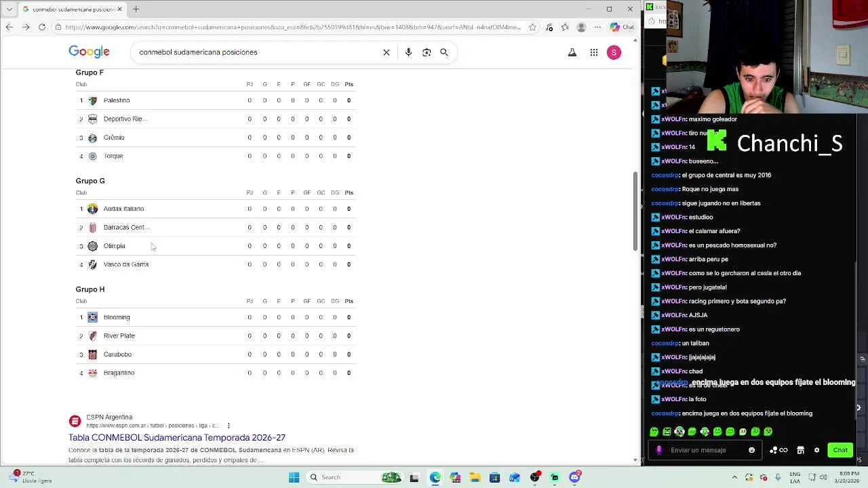Select Audax Italiano in Grupo G
This screenshot has width=868, height=488.
(123, 209)
